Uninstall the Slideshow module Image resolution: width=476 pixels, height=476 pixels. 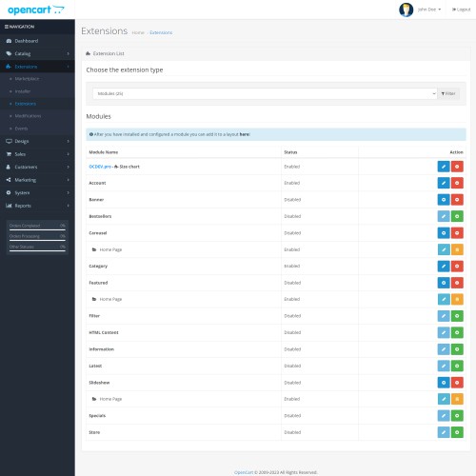coord(457,383)
